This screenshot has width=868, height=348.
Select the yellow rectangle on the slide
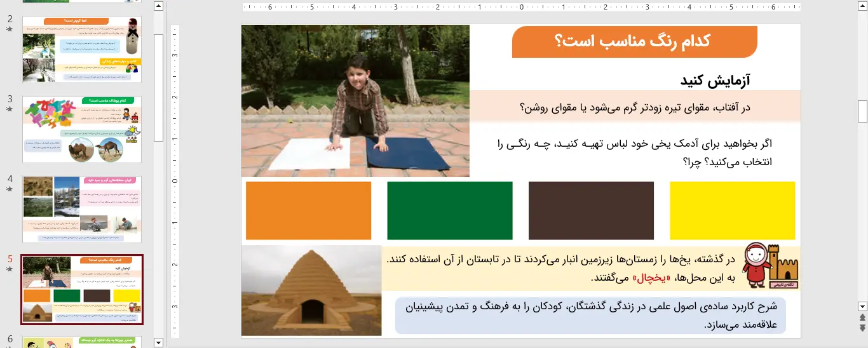732,211
